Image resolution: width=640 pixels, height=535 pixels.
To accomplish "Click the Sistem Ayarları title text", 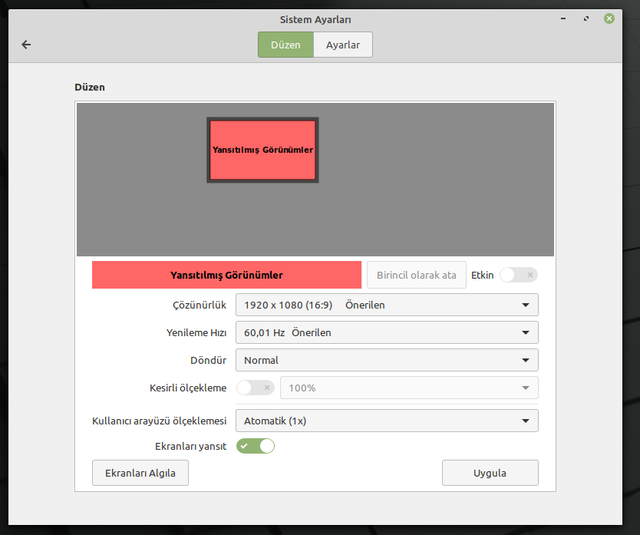I will (x=316, y=20).
